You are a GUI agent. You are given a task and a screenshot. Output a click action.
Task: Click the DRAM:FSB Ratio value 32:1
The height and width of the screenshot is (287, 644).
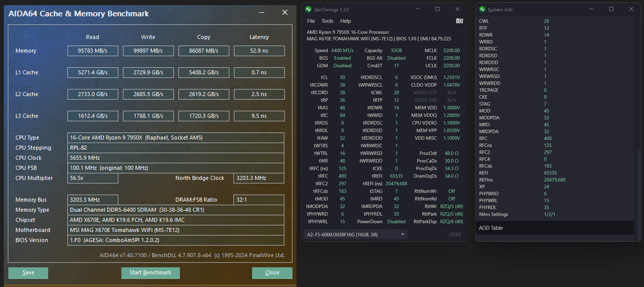[x=259, y=200]
